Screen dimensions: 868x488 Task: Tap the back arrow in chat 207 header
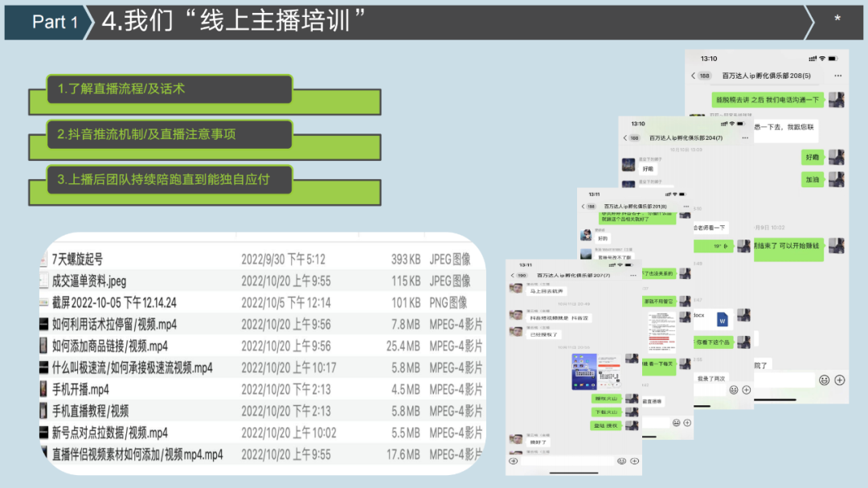512,276
